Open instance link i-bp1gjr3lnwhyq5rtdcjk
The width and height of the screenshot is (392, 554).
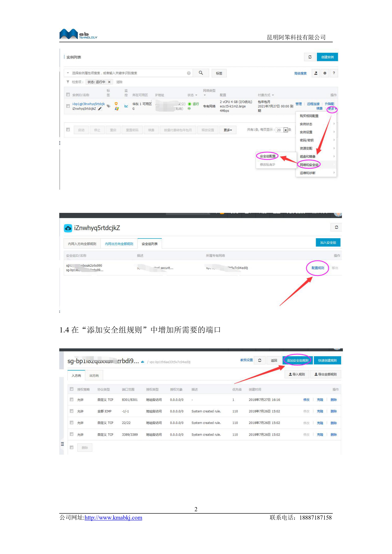point(89,104)
